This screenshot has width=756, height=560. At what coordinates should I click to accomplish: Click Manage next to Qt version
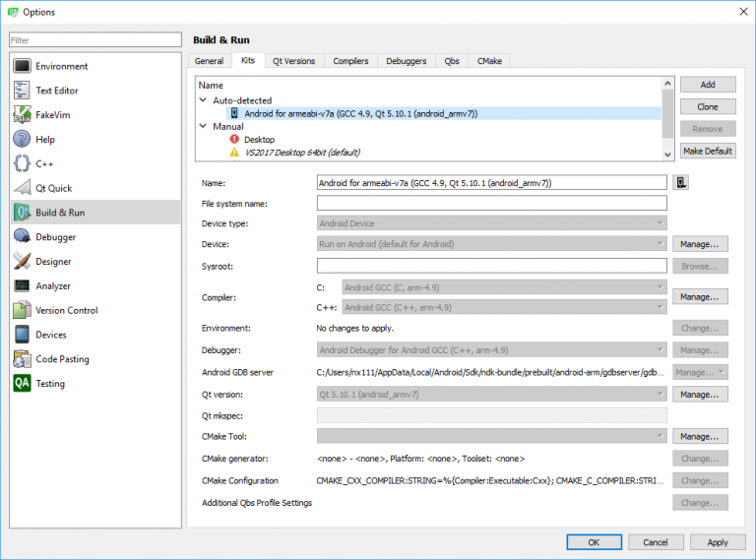click(x=700, y=395)
